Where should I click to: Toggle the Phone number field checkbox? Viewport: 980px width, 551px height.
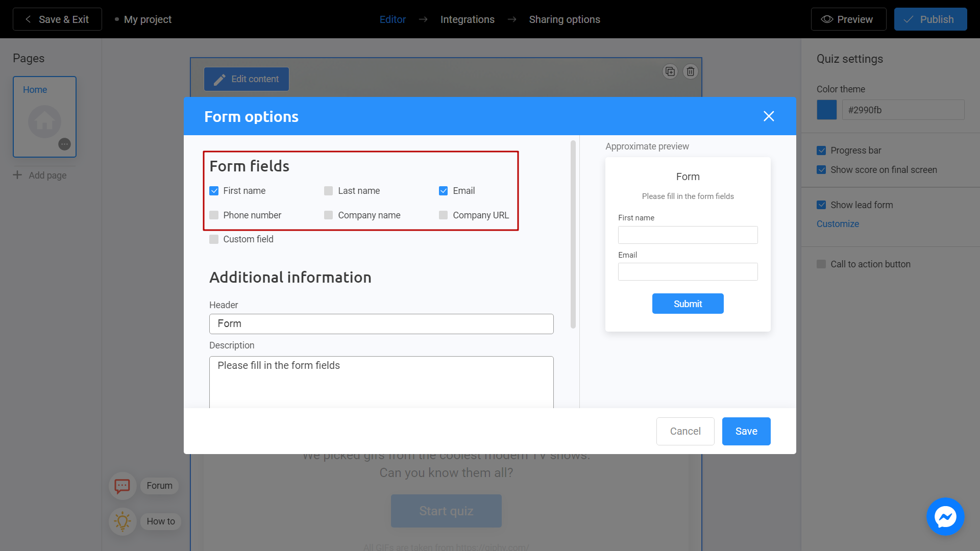214,215
